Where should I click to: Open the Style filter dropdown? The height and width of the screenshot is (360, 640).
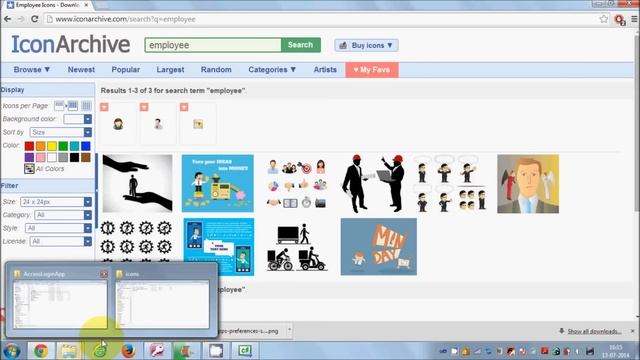[58, 228]
